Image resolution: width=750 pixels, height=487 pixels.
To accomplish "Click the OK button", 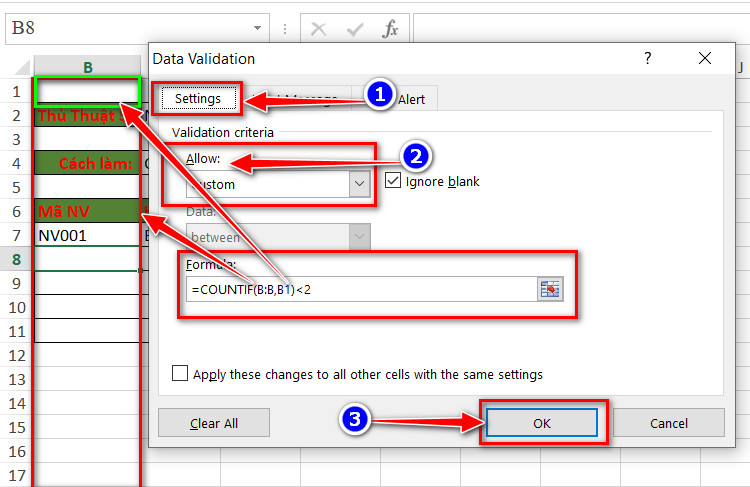I will [x=542, y=423].
